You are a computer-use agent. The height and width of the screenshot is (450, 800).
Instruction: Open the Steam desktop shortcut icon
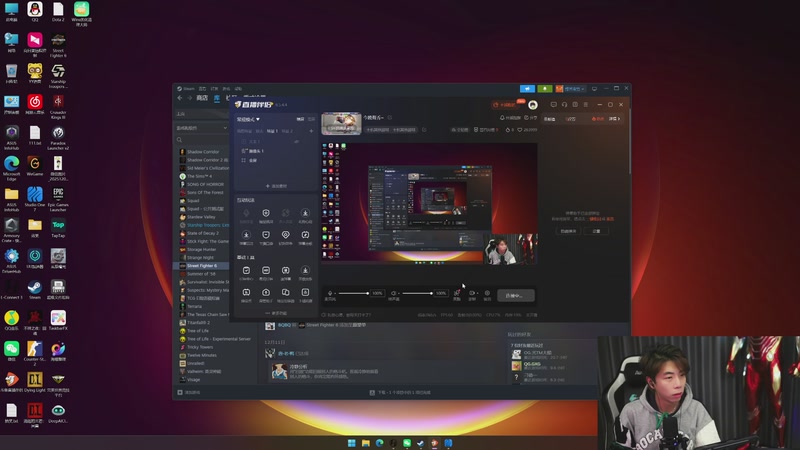click(35, 289)
